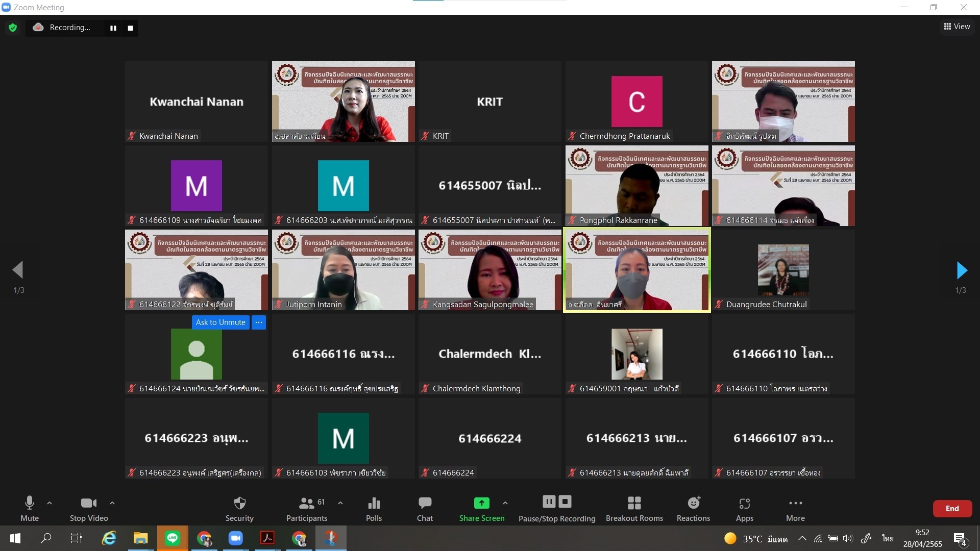Screen dimensions: 980x551
Task: Open Breakout Rooms
Action: coord(634,509)
